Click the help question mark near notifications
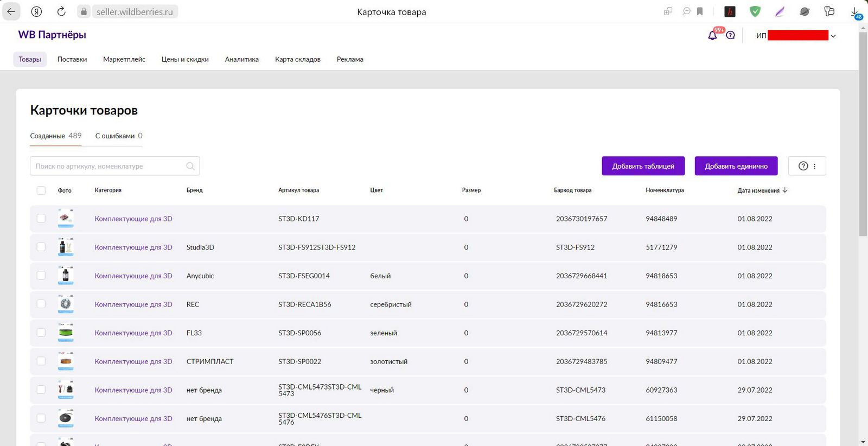The height and width of the screenshot is (446, 868). coord(731,35)
